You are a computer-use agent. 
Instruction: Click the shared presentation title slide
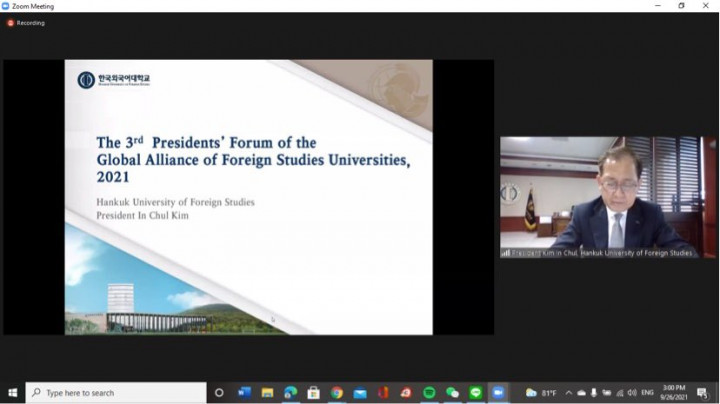[x=248, y=197]
